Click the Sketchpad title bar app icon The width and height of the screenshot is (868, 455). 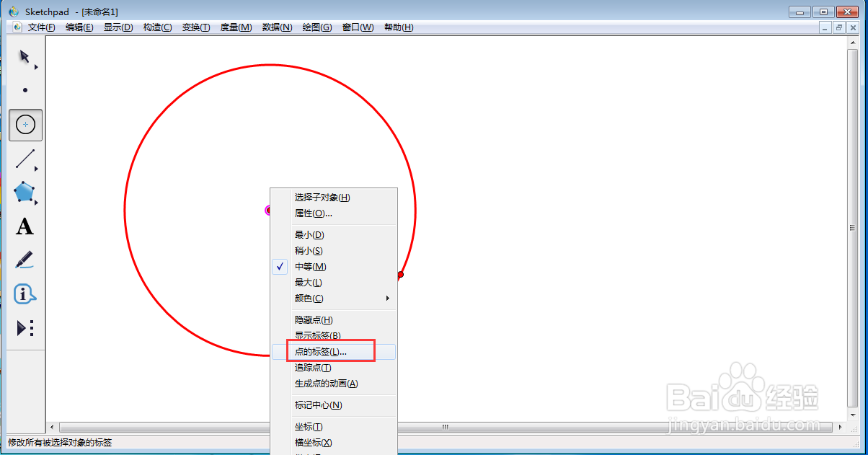tap(14, 12)
